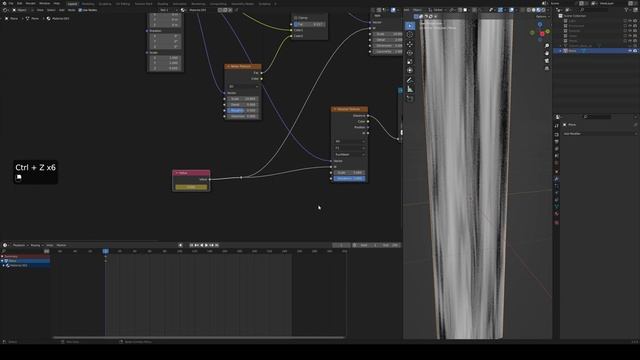Enable rendered viewport shading mode
Viewport: 640px width, 360px height.
pos(543,10)
